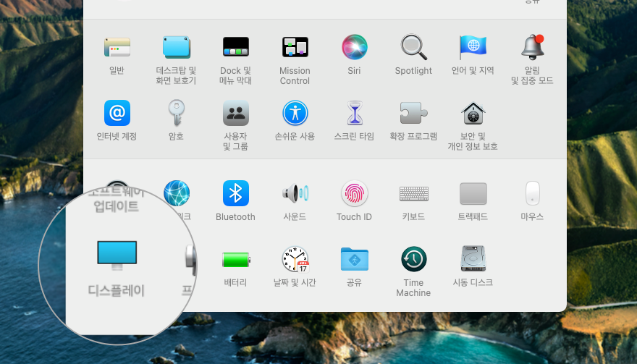The width and height of the screenshot is (637, 364).
Task: Open 데스크탑 및 화면 보호기 preferences
Action: pos(177,47)
